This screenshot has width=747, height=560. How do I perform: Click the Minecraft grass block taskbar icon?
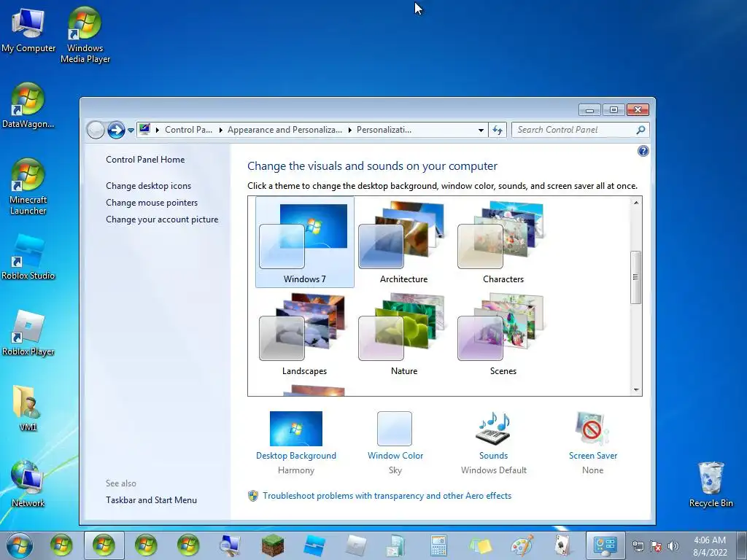pyautogui.click(x=273, y=545)
